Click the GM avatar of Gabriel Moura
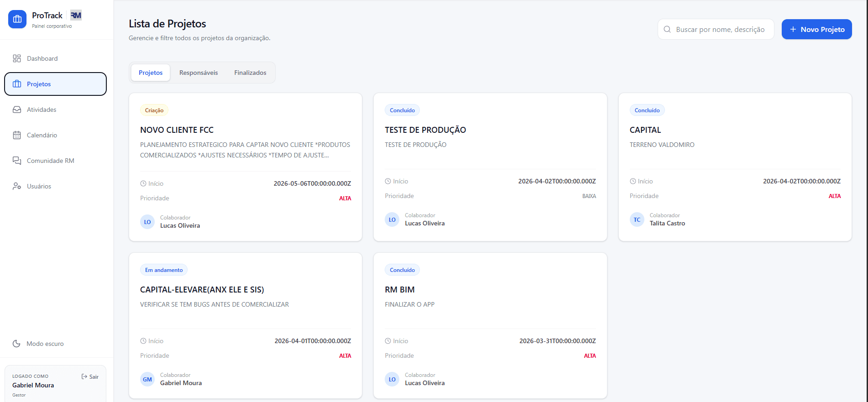This screenshot has height=402, width=868. click(147, 379)
